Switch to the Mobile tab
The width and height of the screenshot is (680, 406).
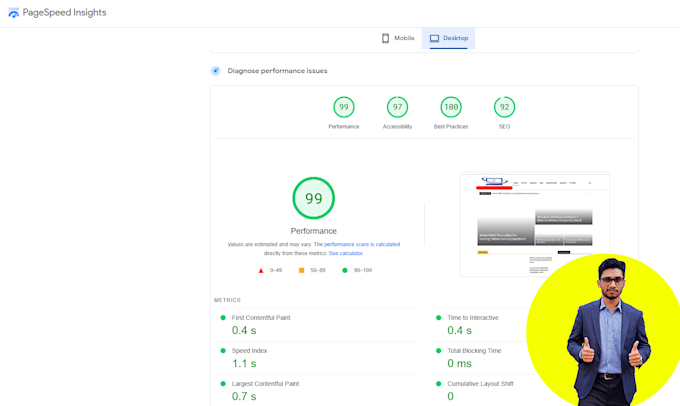398,38
